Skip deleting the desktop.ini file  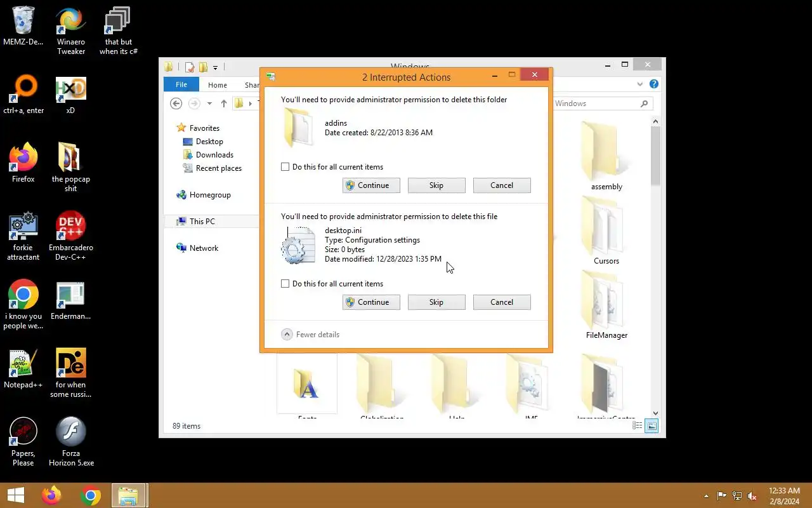click(436, 302)
